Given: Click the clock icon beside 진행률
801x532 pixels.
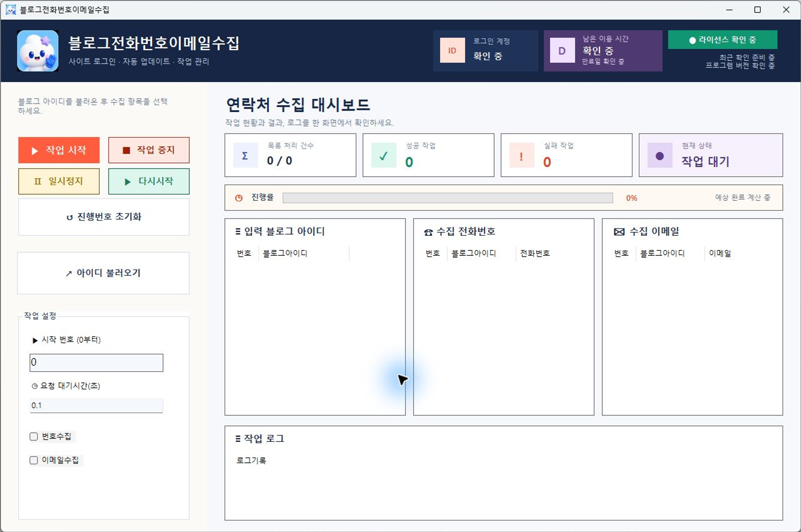Looking at the screenshot, I should (239, 198).
